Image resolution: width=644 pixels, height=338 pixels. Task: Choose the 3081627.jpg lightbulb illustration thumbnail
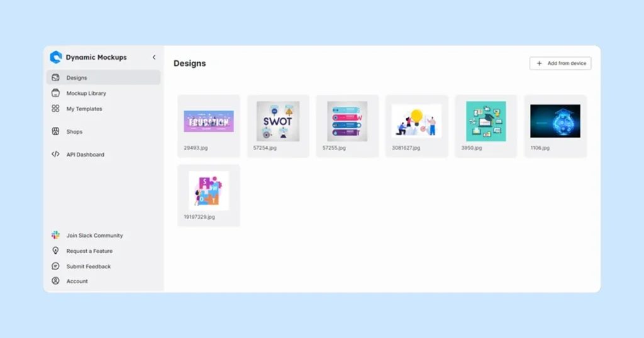click(x=416, y=121)
